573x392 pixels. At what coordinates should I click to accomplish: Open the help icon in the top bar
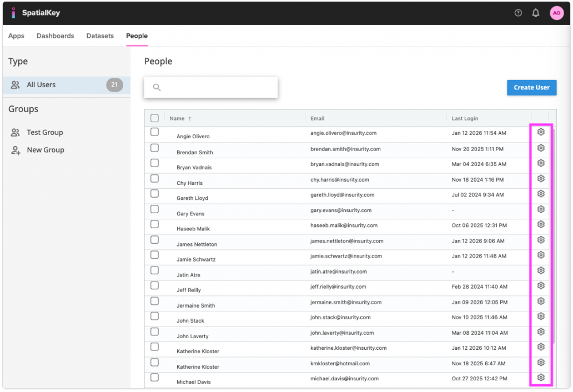coord(518,13)
